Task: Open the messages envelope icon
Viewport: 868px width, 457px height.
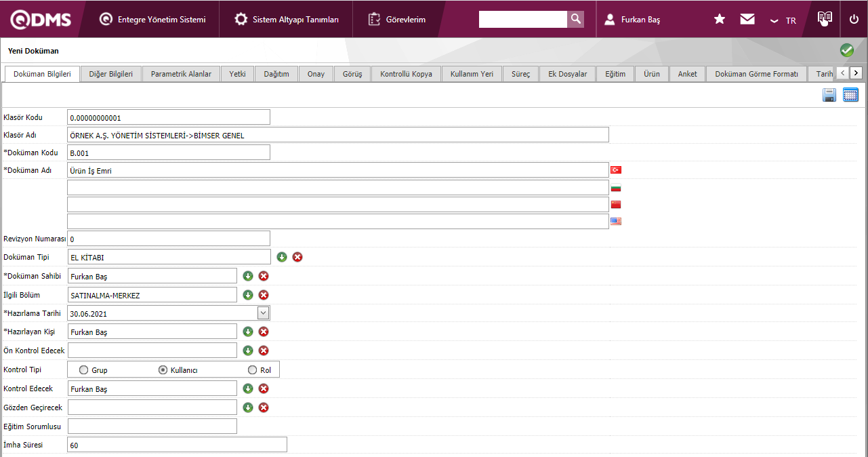Action: coord(747,20)
